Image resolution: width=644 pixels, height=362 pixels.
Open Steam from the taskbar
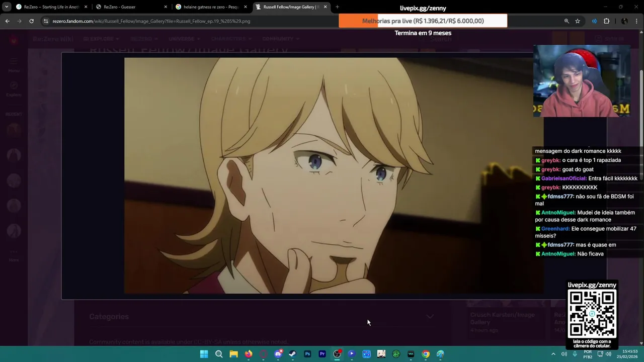[x=292, y=354]
